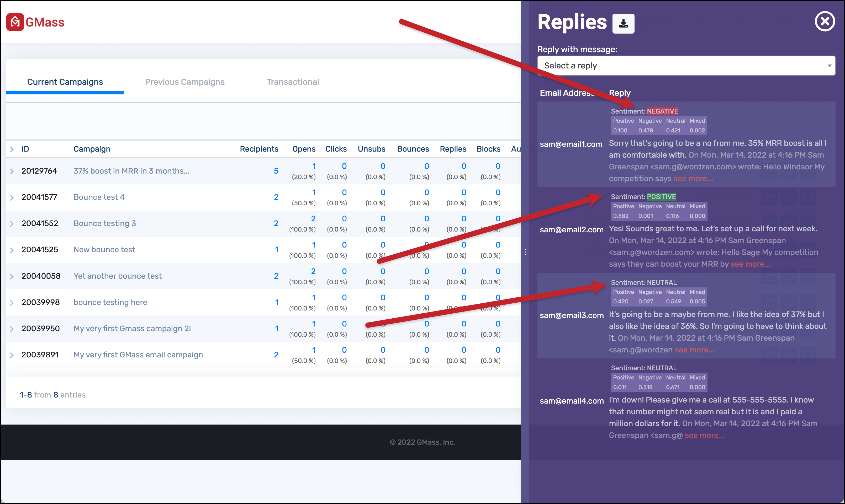Select the sam@email2.com address

point(572,230)
